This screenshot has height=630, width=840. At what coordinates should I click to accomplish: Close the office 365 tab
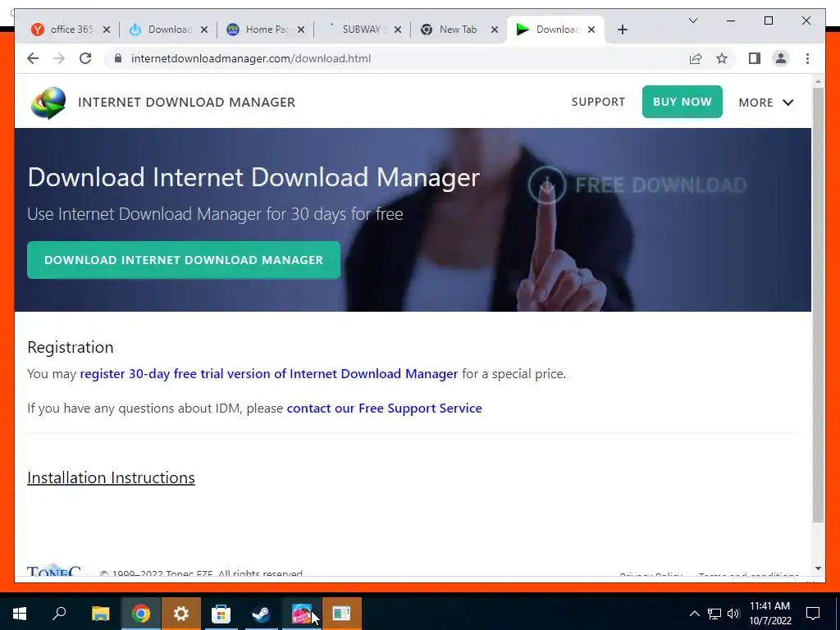tap(107, 30)
